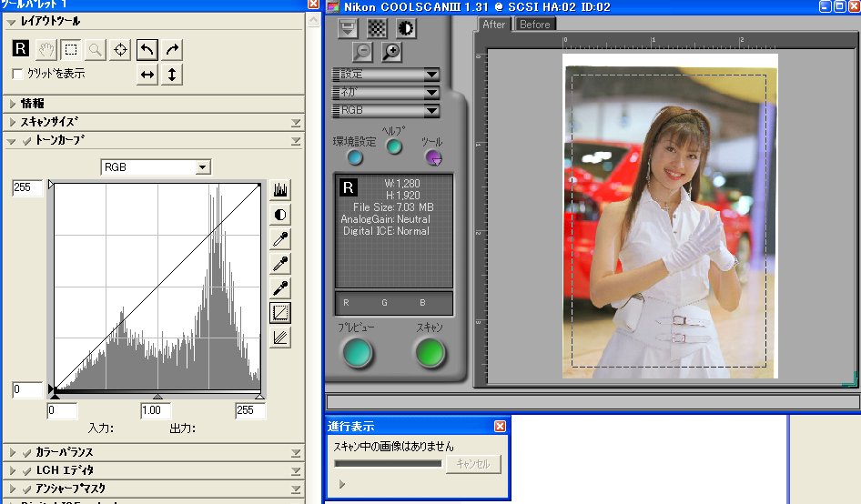
Task: Click the eject film icon
Action: pyautogui.click(x=347, y=28)
